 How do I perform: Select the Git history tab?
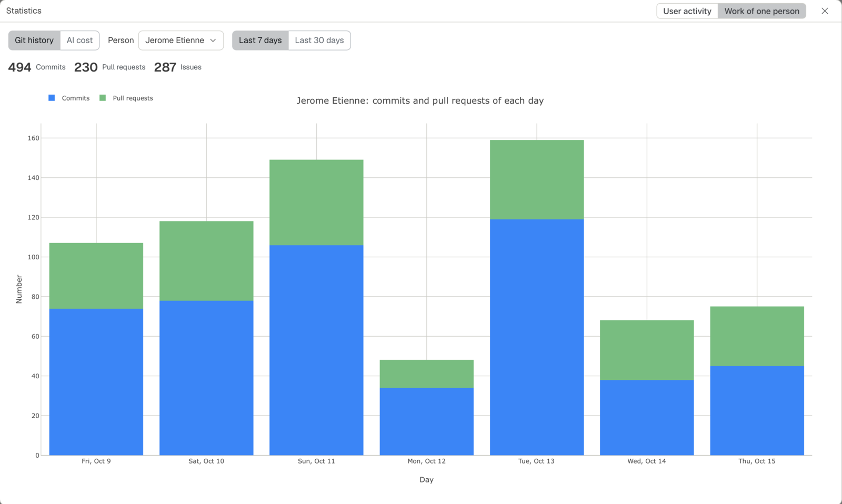34,41
